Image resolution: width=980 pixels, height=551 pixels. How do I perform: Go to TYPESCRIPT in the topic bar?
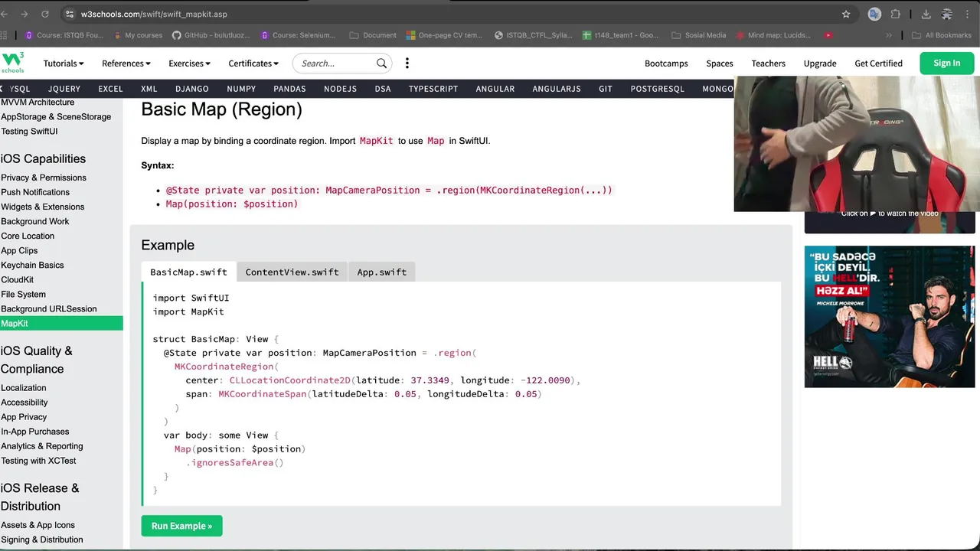(433, 89)
